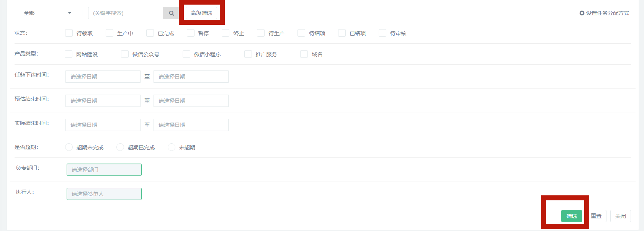Click the 任务下达时间 start date field
The image size is (644, 231).
(103, 77)
